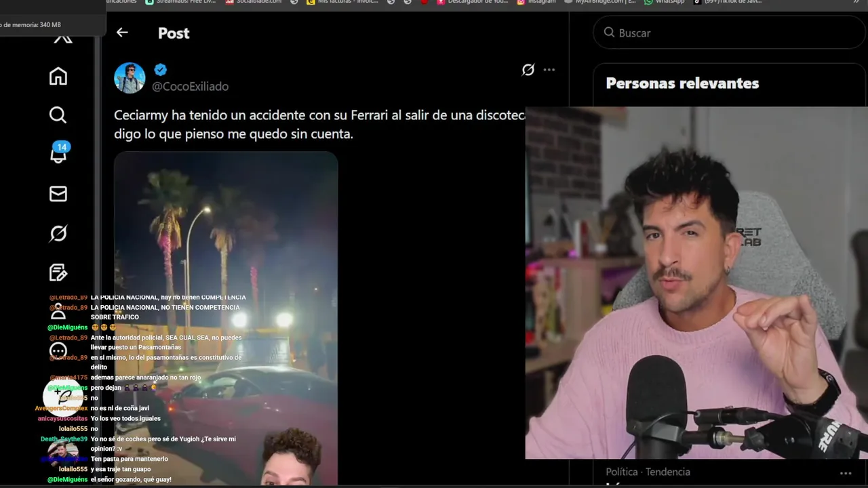Click the Grok icon on the post header
868x488 pixels.
[x=528, y=70]
